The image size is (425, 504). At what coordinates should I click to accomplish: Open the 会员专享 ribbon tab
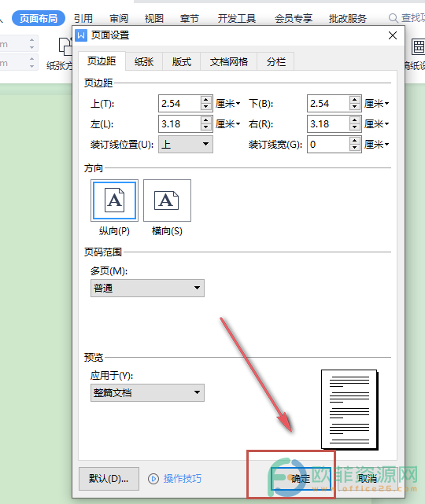pos(294,18)
